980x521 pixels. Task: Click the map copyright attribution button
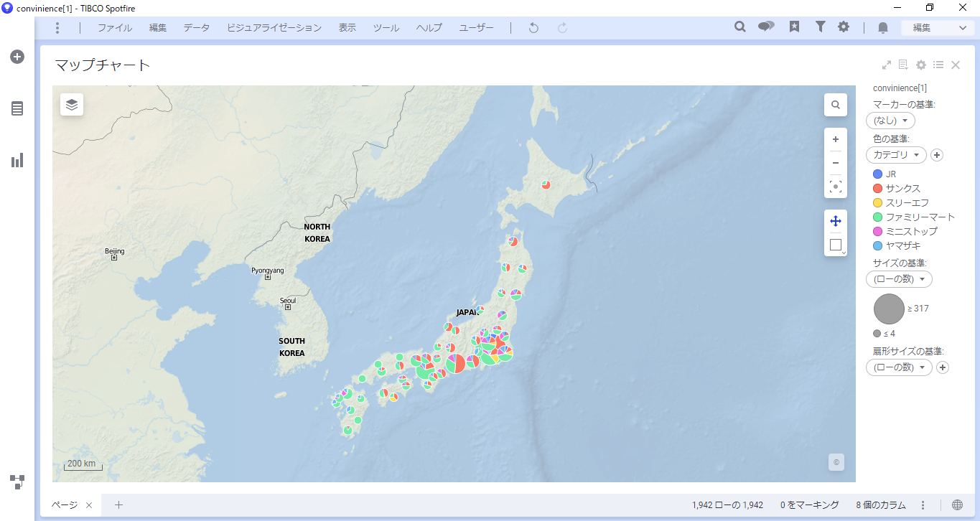point(836,462)
